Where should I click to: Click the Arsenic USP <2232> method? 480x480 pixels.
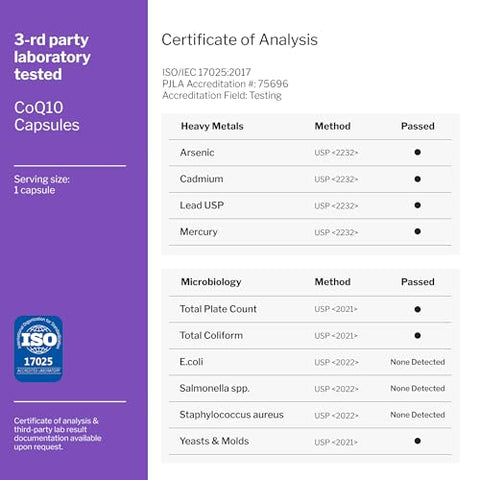click(x=336, y=153)
